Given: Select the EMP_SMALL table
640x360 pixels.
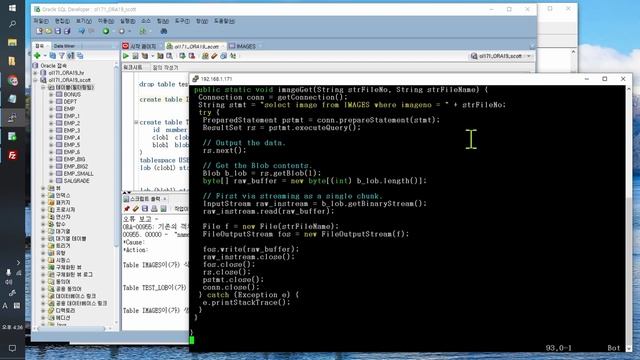Looking at the screenshot, I should [x=78, y=173].
